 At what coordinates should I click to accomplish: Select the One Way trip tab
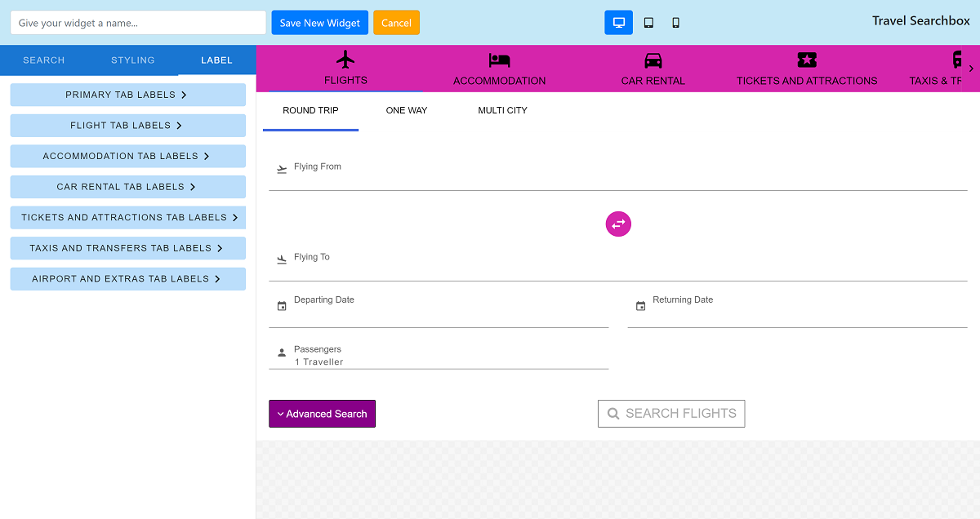tap(407, 110)
